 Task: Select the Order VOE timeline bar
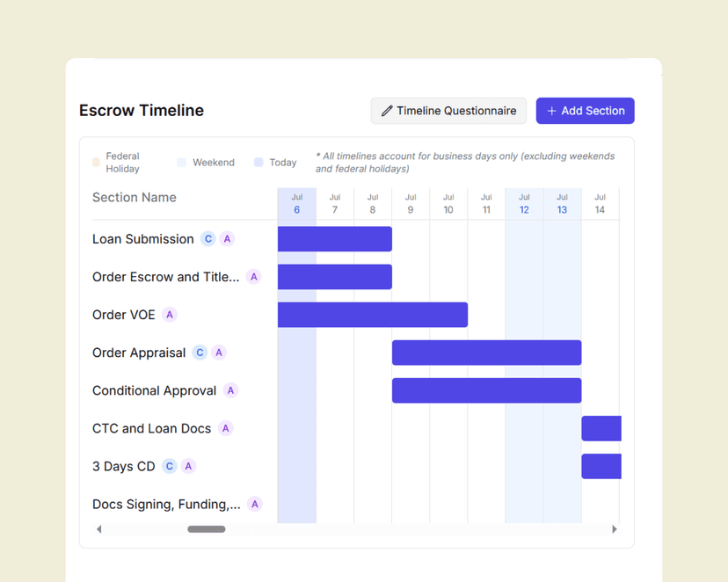tap(373, 315)
